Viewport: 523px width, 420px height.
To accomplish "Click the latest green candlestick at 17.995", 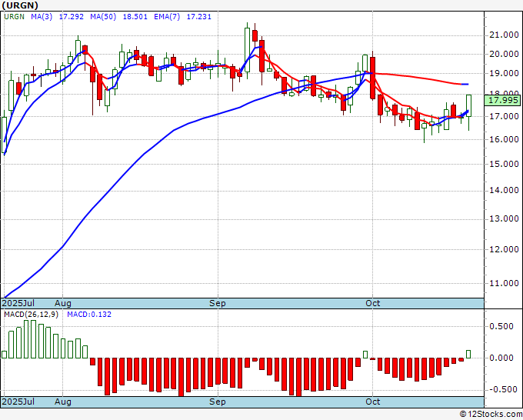I will point(468,105).
